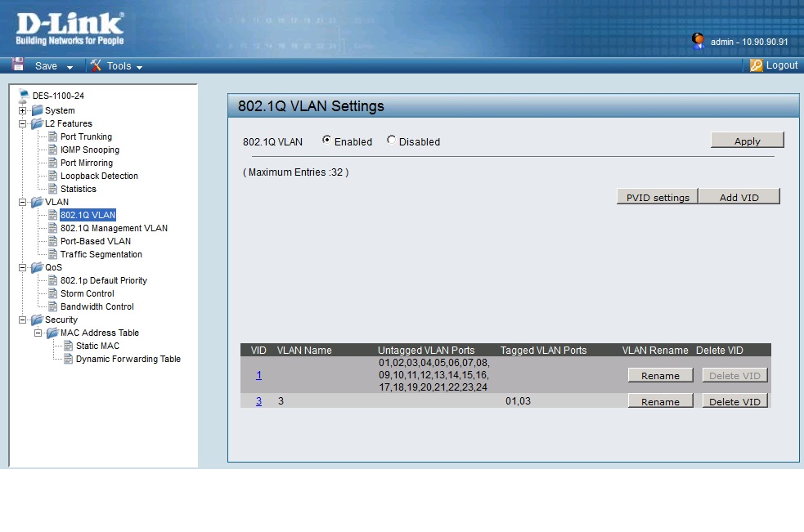Collapse the QoS tree node

tap(23, 267)
